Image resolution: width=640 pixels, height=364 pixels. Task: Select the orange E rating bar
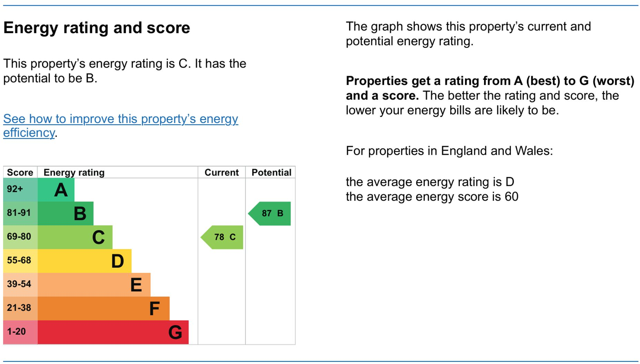(x=94, y=285)
